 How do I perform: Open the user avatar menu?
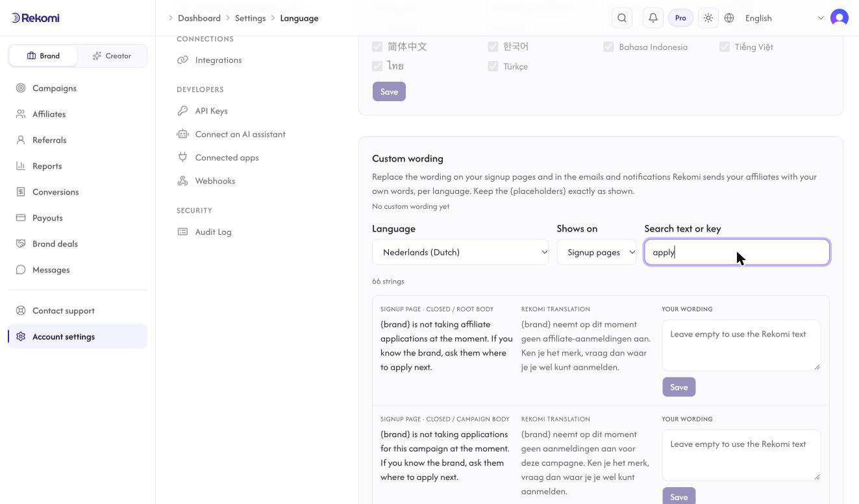click(x=840, y=18)
